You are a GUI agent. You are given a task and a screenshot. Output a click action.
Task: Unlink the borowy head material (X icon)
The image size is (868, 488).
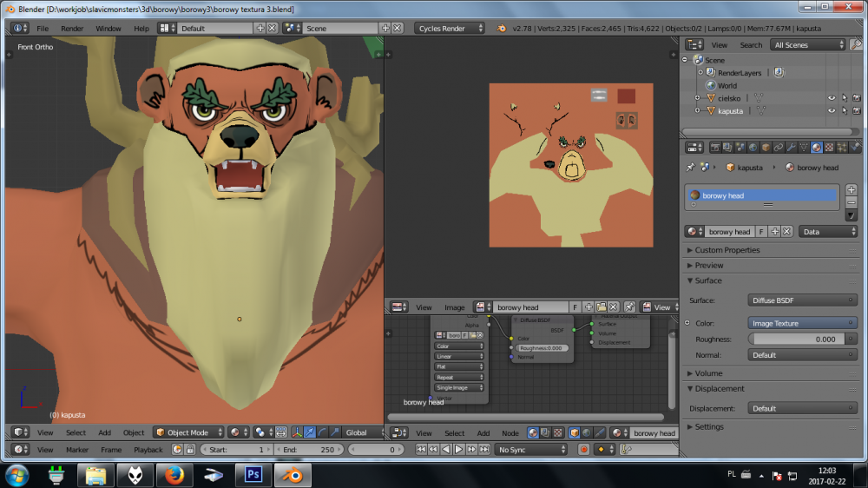pos(786,232)
